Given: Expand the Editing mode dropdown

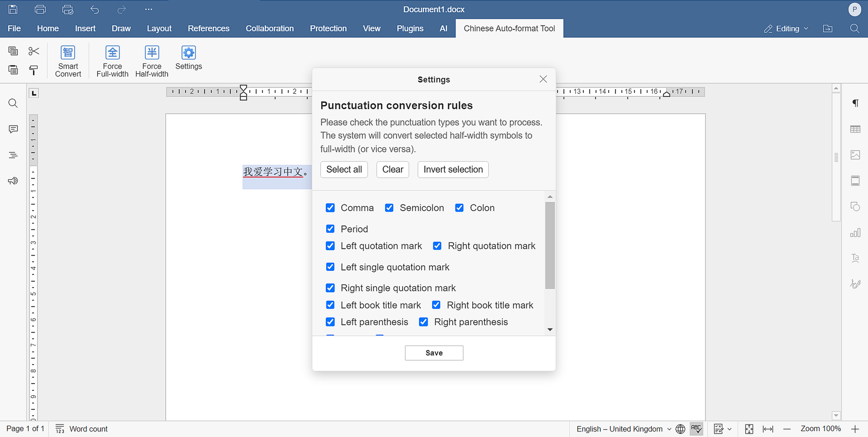Looking at the screenshot, I should tap(786, 28).
